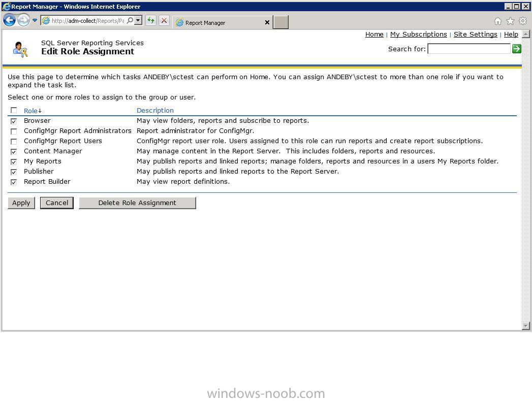
Task: Click the Internet Explorer title bar logo
Action: 6,6
